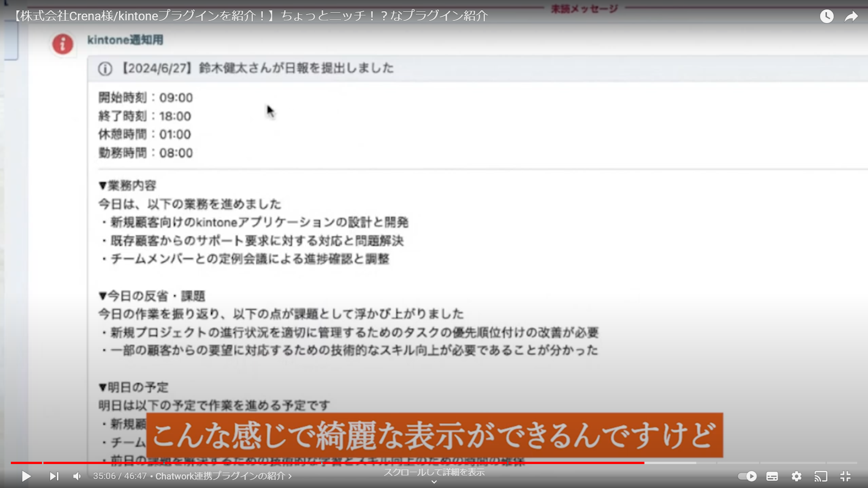Skip to the next video
The width and height of the screenshot is (868, 488).
(x=54, y=476)
